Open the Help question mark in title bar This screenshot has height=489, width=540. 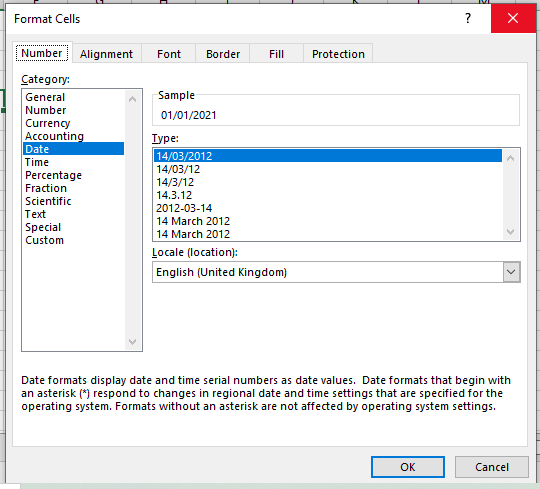point(468,18)
